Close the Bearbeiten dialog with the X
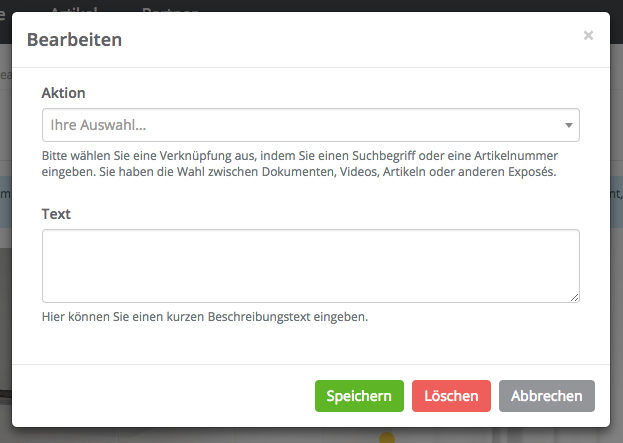This screenshot has width=623, height=443. click(x=588, y=35)
